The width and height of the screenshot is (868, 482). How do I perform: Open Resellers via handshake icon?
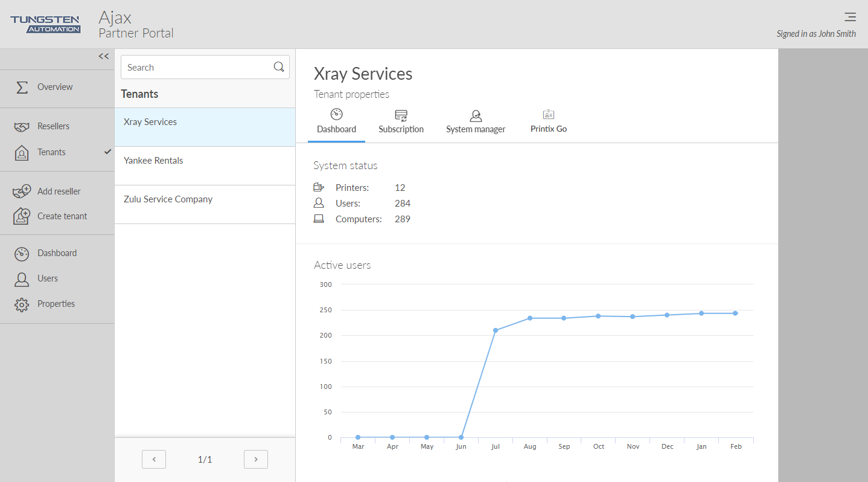(22, 127)
